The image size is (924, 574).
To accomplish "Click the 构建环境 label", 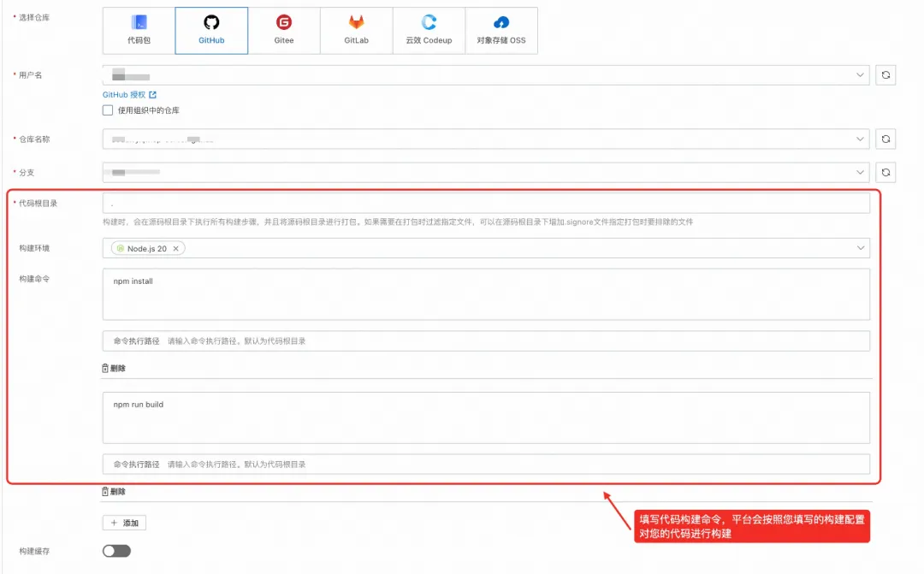I will point(34,248).
